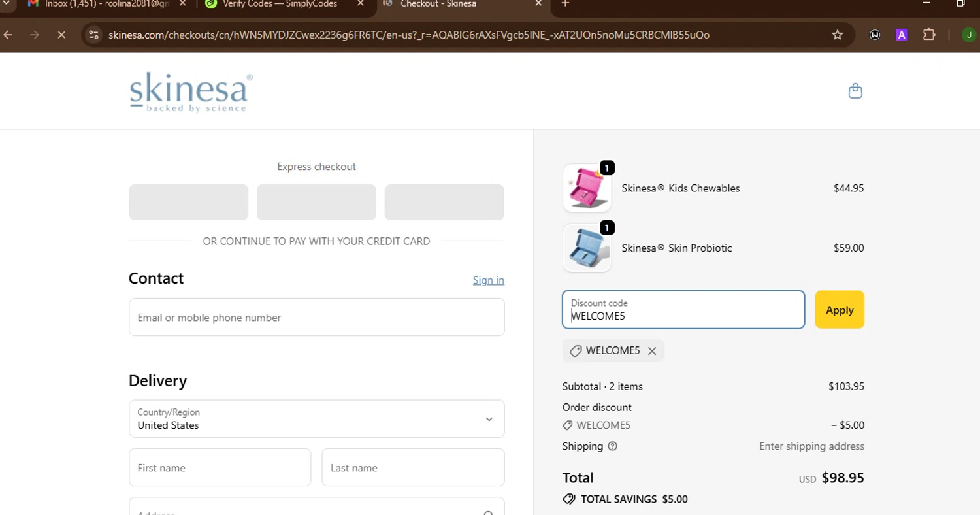Click the third express checkout button
980x515 pixels.
coord(444,202)
